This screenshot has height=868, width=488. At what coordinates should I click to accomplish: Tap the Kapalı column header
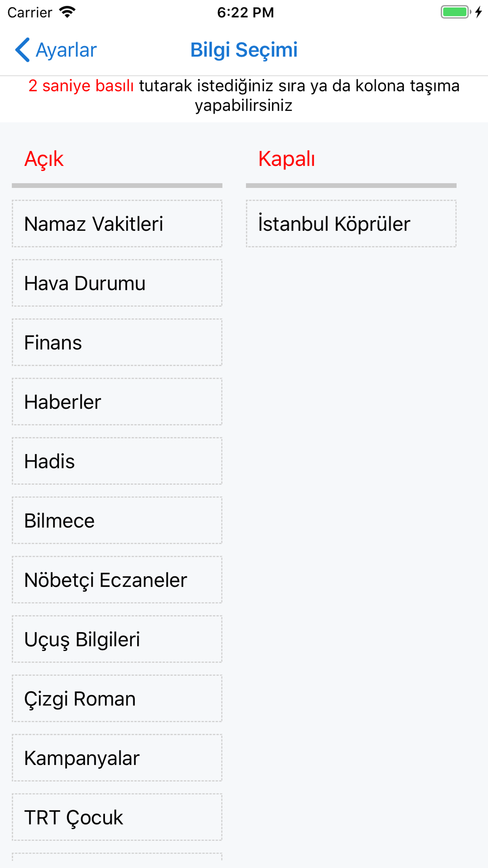click(286, 159)
